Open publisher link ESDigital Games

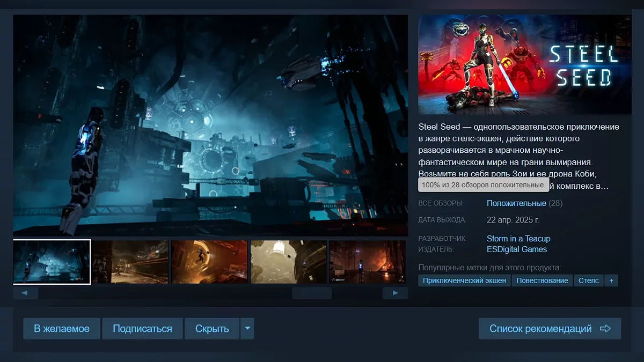coord(517,249)
